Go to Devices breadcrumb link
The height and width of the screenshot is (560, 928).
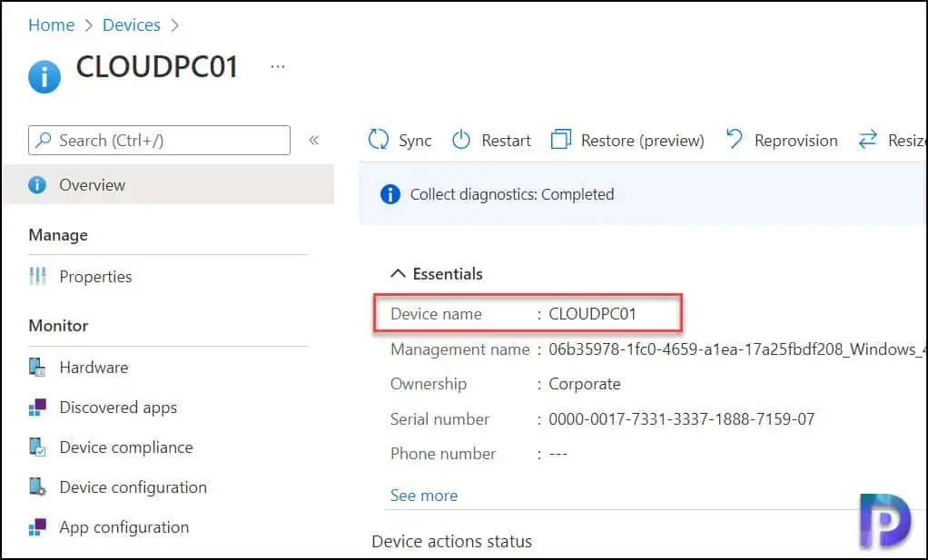coord(132,25)
